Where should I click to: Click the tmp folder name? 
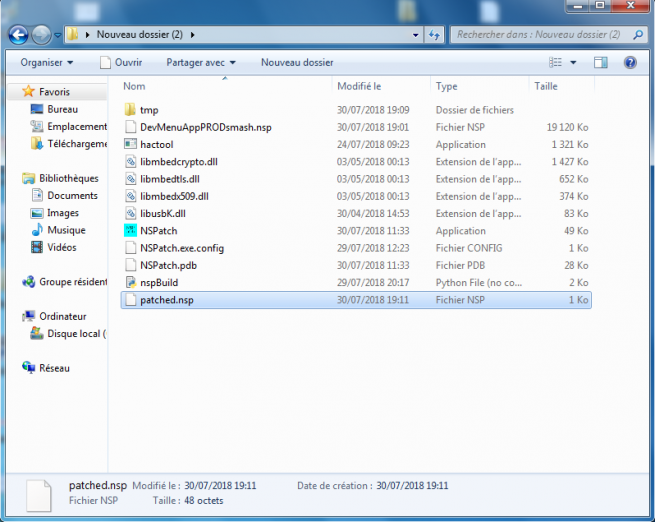point(149,110)
